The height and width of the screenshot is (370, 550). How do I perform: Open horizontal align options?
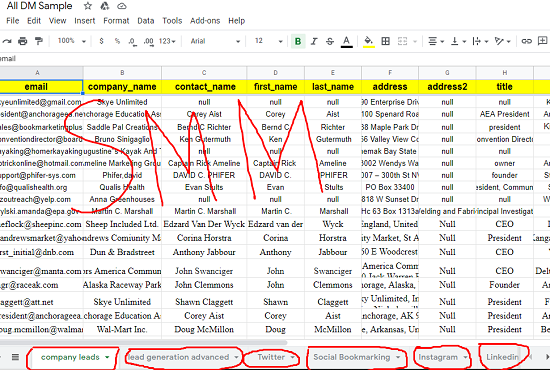click(x=436, y=41)
